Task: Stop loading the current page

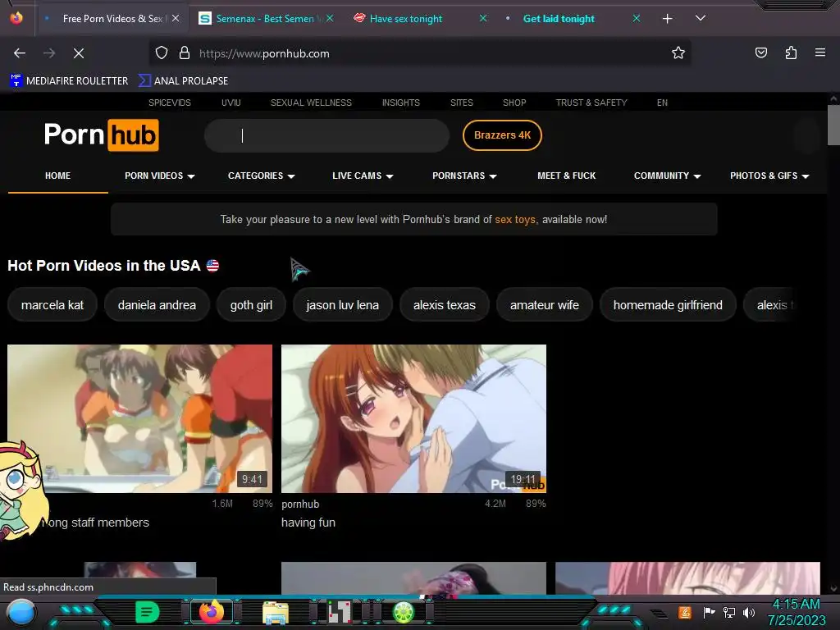Action: coord(79,53)
